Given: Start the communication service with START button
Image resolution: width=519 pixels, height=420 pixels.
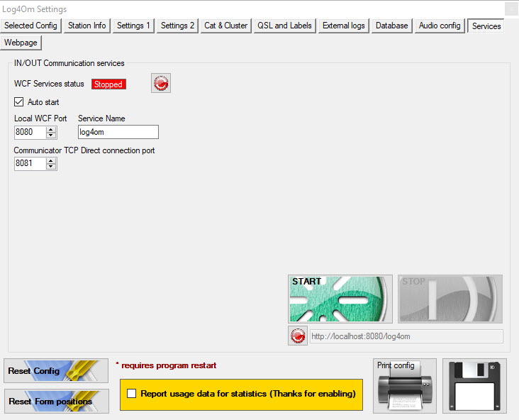Looking at the screenshot, I should pos(340,299).
